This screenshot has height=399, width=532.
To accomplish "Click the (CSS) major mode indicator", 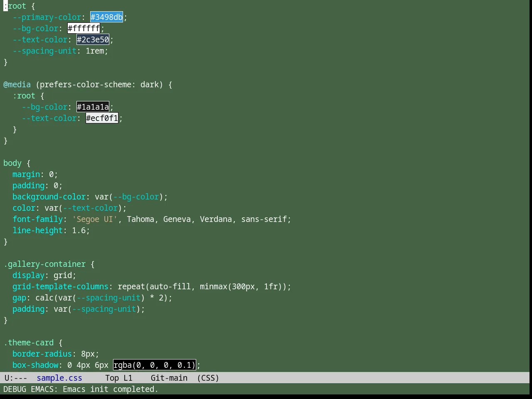I will [208, 378].
